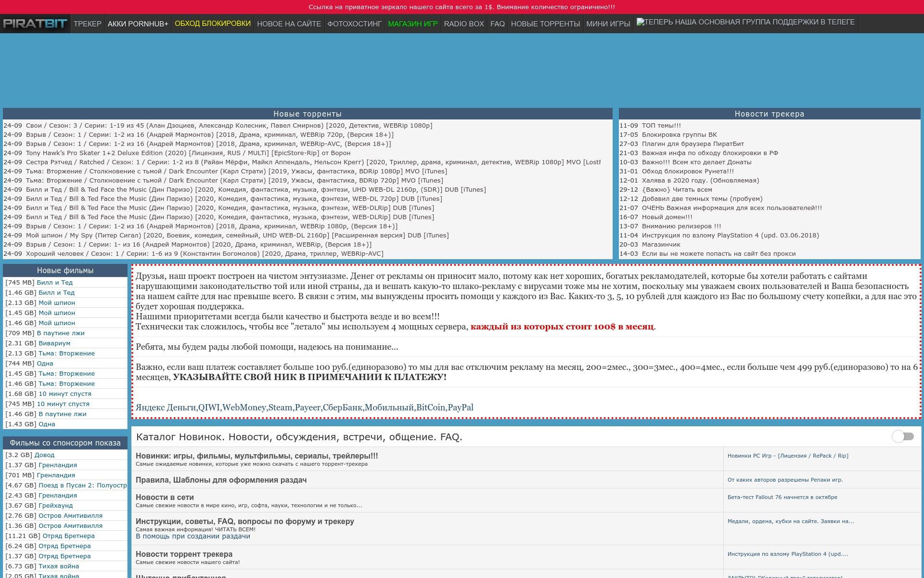Open Новости в сети forum

[165, 497]
